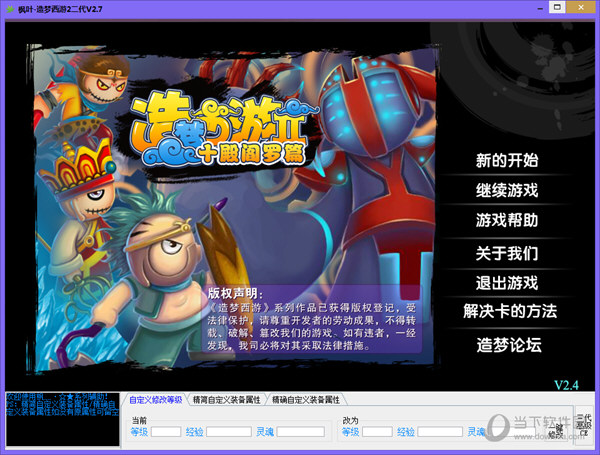The height and width of the screenshot is (455, 600).
Task: Switch to the 精简自定义装备属性 tab
Action: point(227,400)
